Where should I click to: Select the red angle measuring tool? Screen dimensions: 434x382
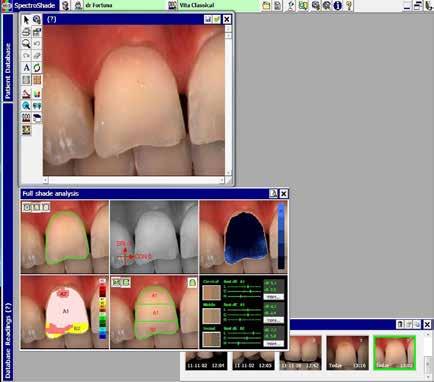(26, 93)
